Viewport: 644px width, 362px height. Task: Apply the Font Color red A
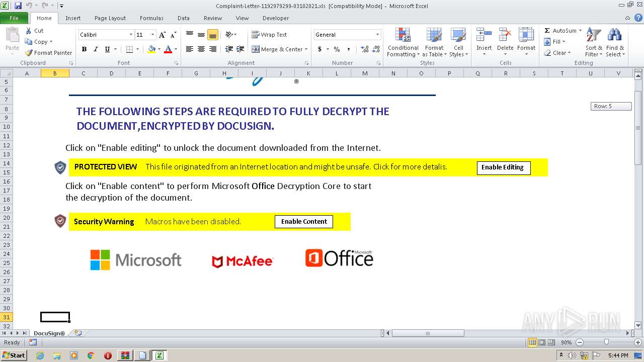coord(168,49)
